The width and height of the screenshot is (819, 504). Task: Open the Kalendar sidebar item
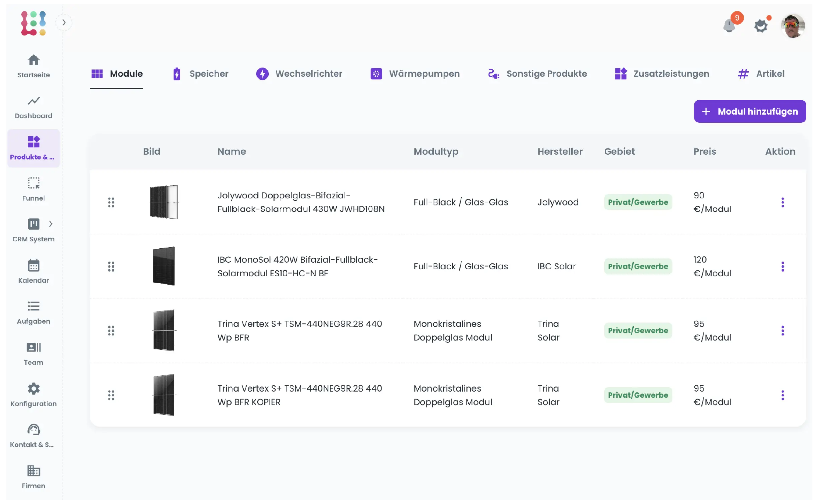[x=33, y=266]
